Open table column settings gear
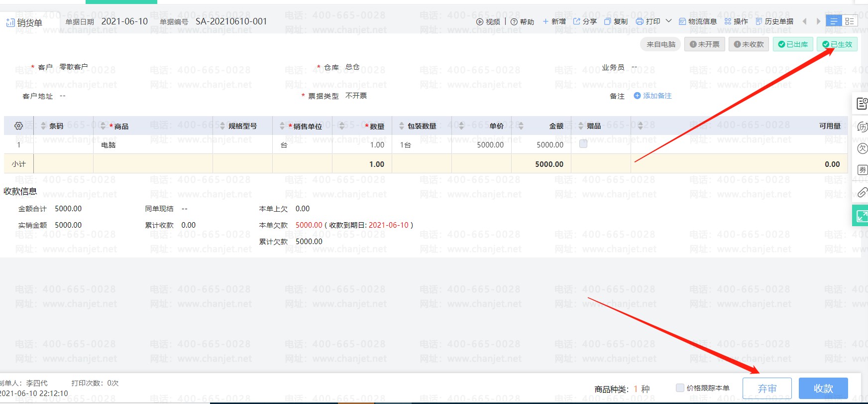The image size is (868, 404). pyautogui.click(x=18, y=126)
